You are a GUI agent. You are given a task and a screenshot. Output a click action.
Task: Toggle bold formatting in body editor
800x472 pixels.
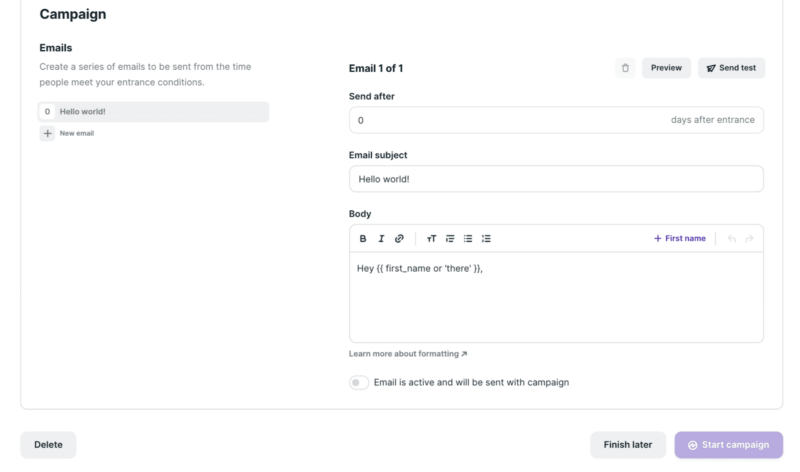(x=363, y=239)
